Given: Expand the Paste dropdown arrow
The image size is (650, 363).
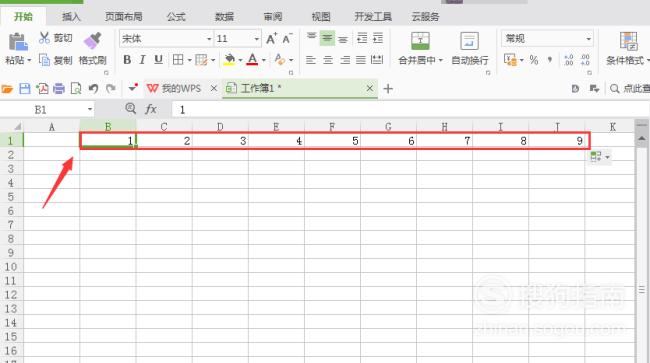Looking at the screenshot, I should coord(29,60).
